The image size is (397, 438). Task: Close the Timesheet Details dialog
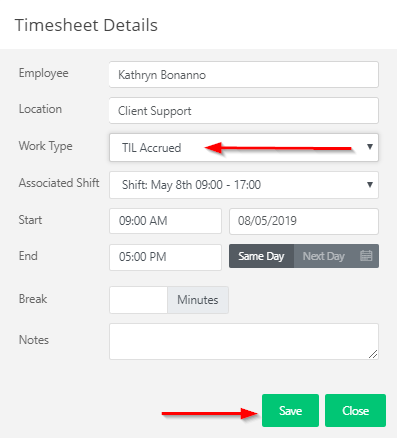[355, 410]
